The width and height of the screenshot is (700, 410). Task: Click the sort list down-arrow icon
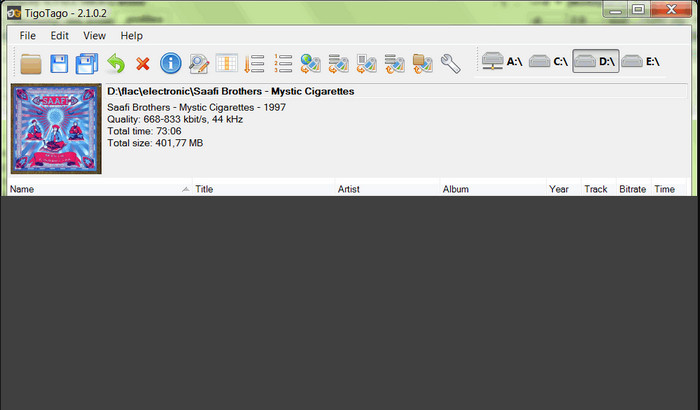click(254, 63)
